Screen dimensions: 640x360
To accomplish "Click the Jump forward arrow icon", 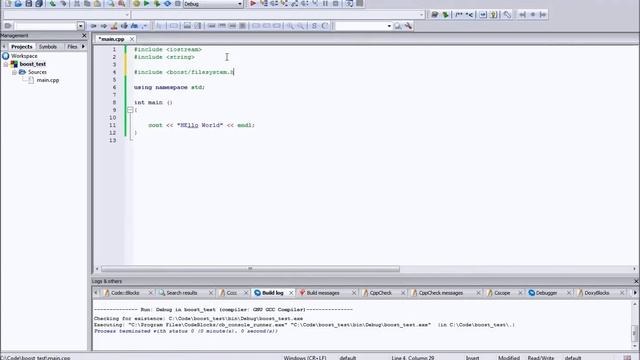I will (103, 26).
